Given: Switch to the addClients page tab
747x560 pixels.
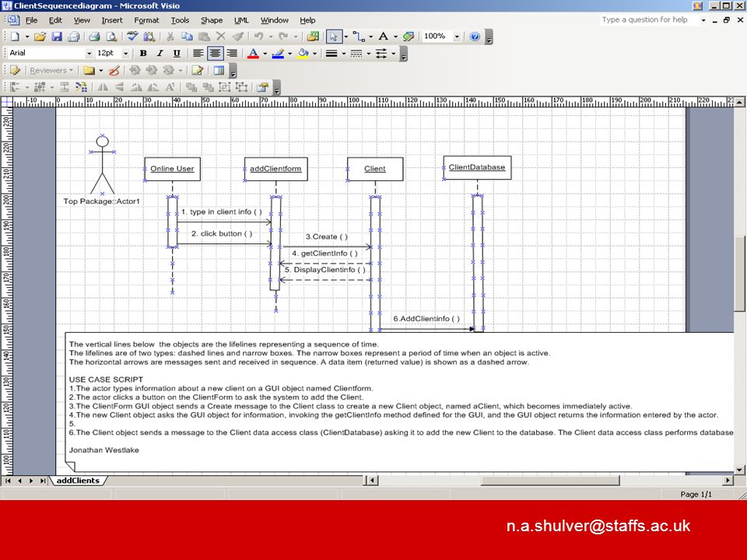Looking at the screenshot, I should point(78,481).
